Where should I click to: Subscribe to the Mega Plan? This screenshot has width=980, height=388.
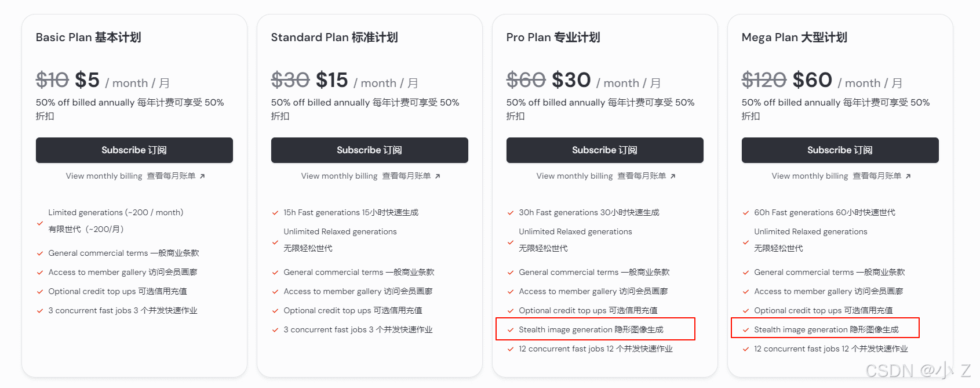coord(840,150)
